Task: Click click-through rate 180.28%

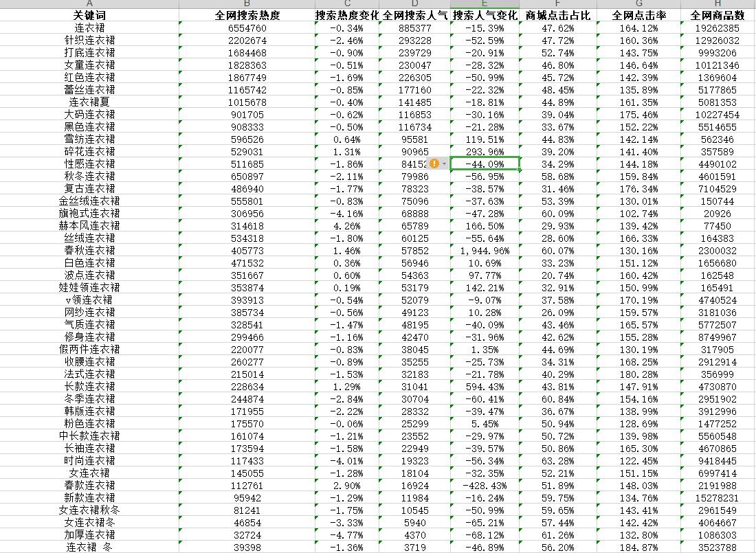Action: point(639,374)
